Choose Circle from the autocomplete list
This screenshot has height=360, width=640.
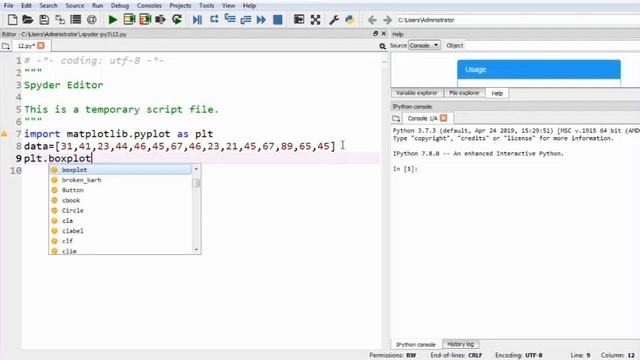coord(120,211)
